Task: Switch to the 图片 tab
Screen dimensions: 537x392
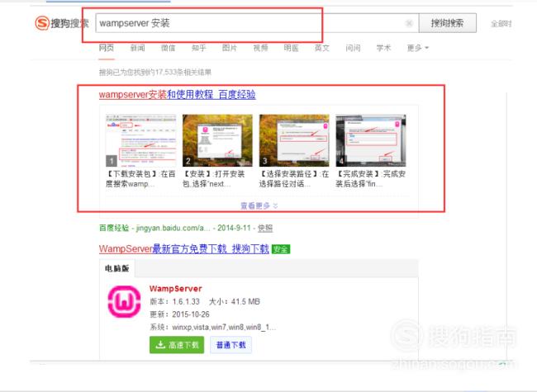Action: [x=230, y=48]
